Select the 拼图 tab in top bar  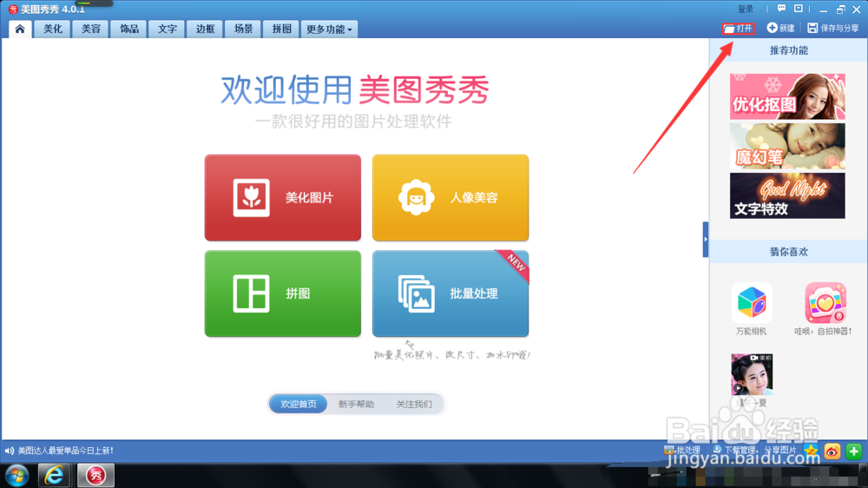[x=281, y=29]
